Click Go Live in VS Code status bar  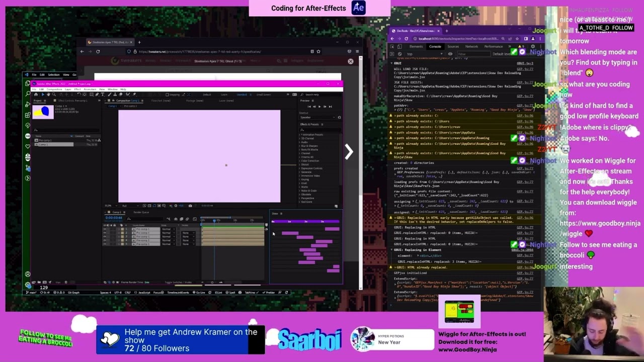(199, 293)
